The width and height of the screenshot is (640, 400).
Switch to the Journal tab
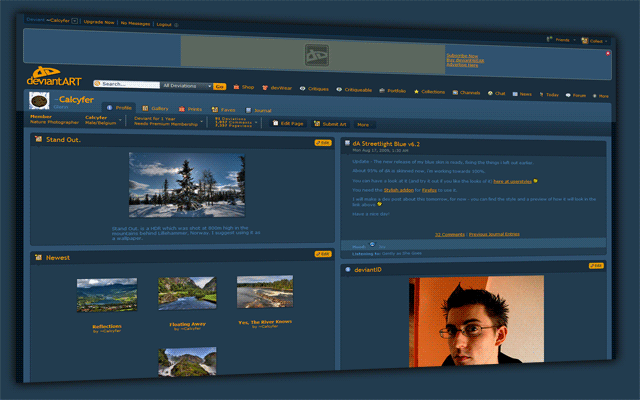259,110
